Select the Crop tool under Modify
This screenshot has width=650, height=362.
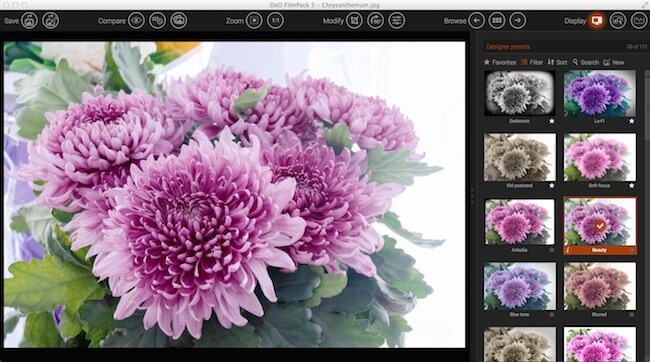click(354, 20)
